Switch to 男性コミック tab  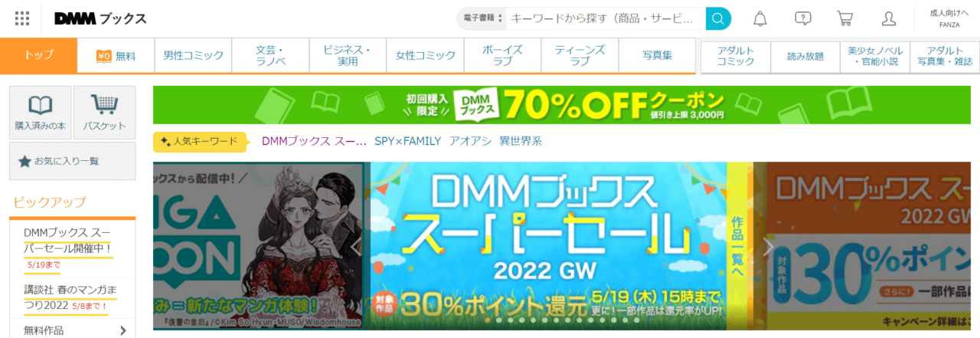(194, 55)
